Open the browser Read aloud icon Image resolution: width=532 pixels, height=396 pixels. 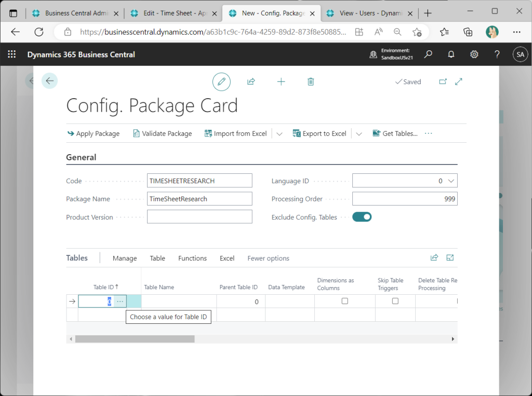click(378, 32)
